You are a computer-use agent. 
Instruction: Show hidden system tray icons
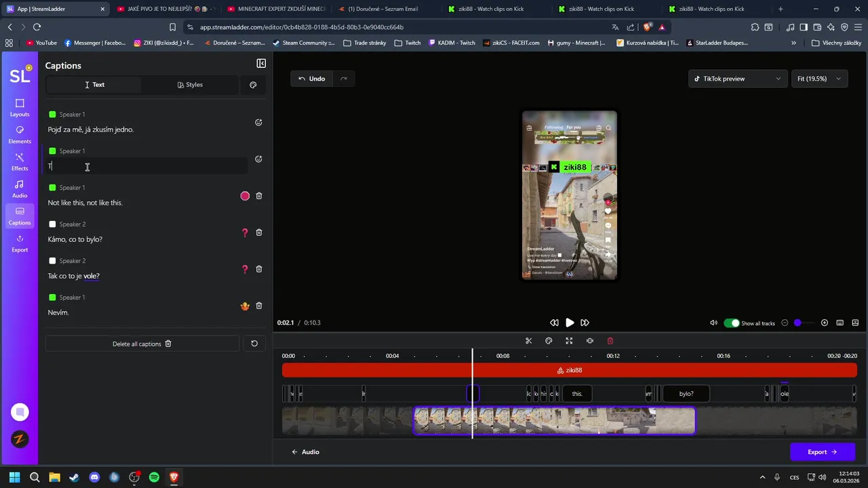point(762,477)
